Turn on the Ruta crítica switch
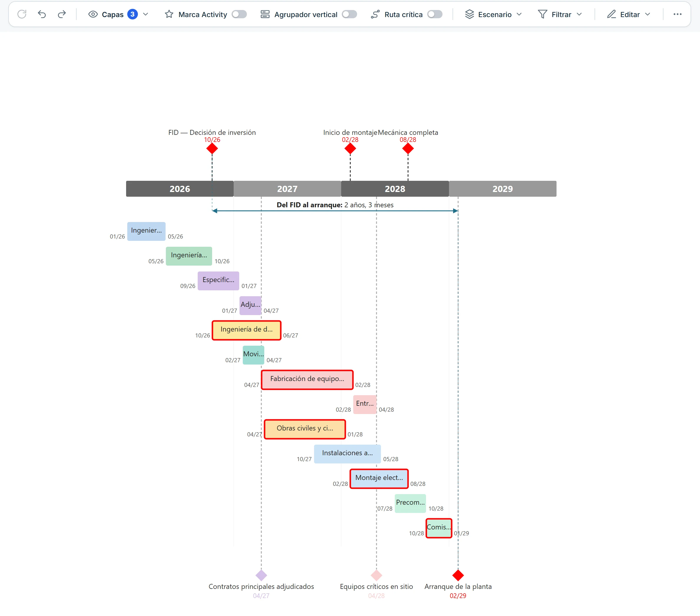The height and width of the screenshot is (616, 700). click(435, 14)
